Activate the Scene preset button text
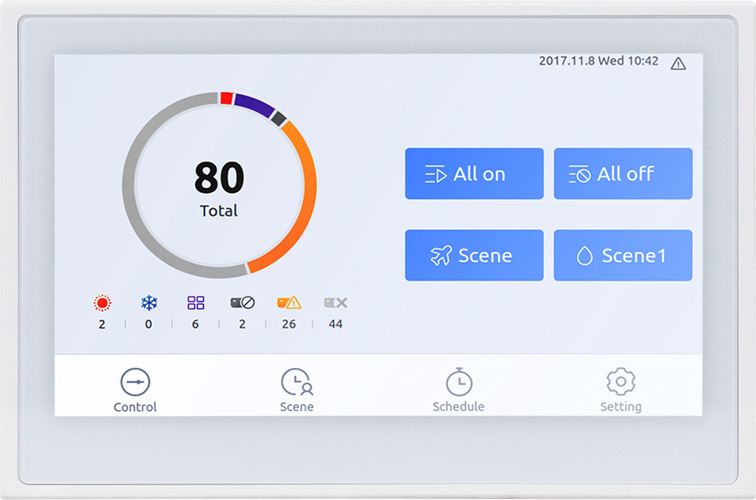 point(485,256)
